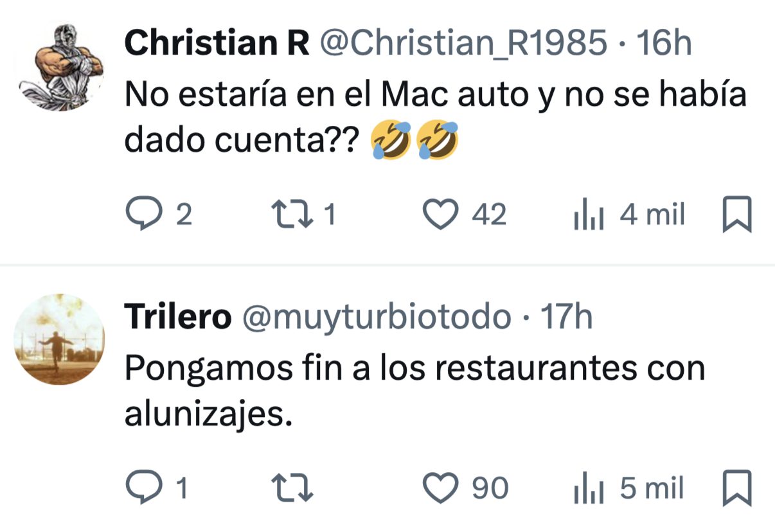Bookmark Christian R's tweet
The image size is (775, 532).
736,215
